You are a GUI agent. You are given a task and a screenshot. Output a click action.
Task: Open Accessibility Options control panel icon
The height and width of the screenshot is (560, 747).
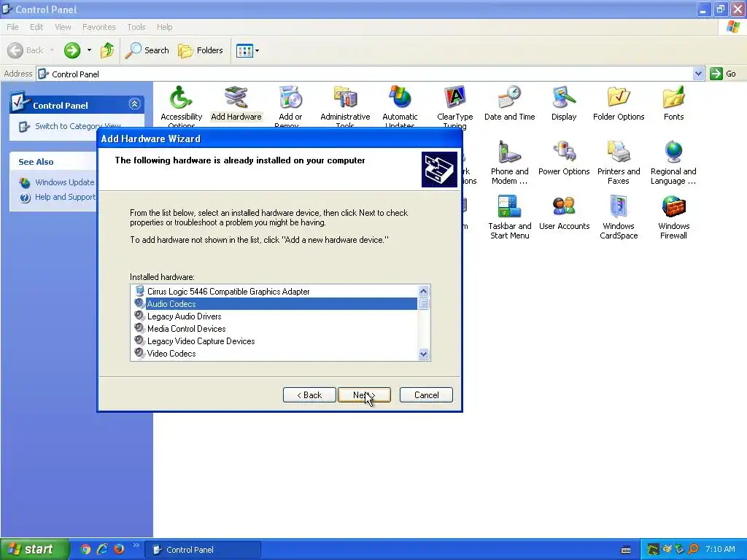(x=181, y=106)
